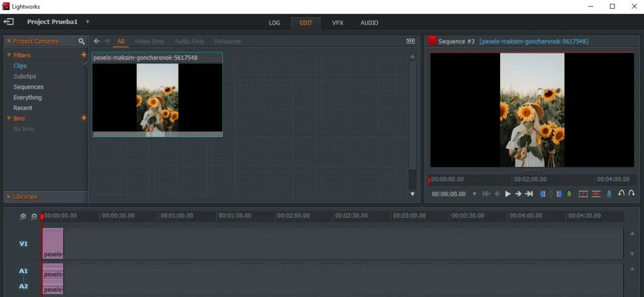Set the mark in point
The width and height of the screenshot is (644, 297).
coord(543,194)
